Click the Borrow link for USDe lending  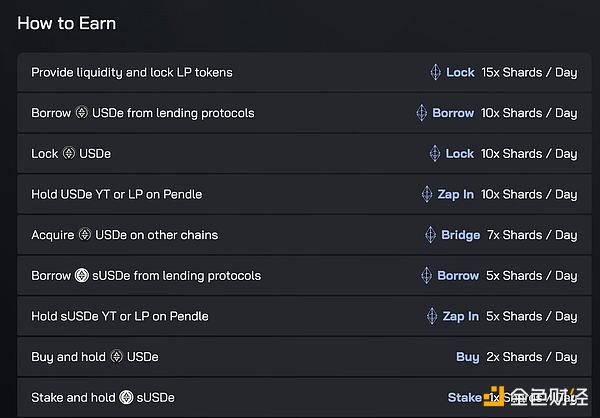click(453, 113)
